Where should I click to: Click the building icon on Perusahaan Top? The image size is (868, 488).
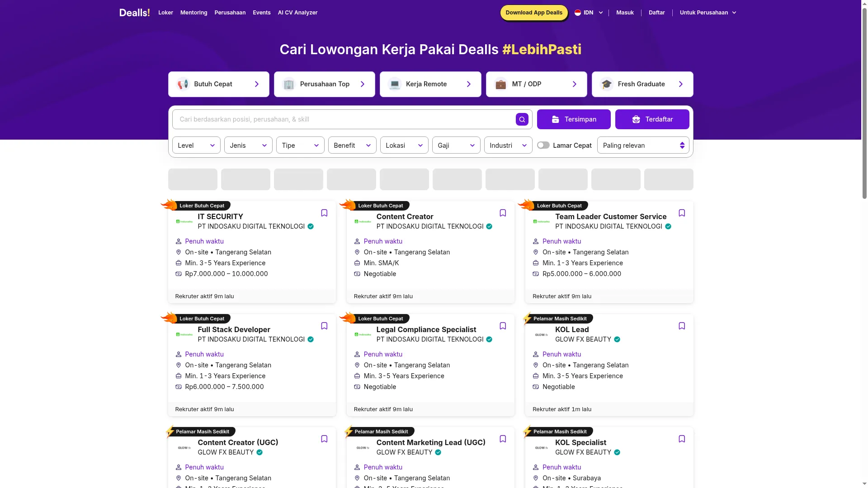(288, 84)
